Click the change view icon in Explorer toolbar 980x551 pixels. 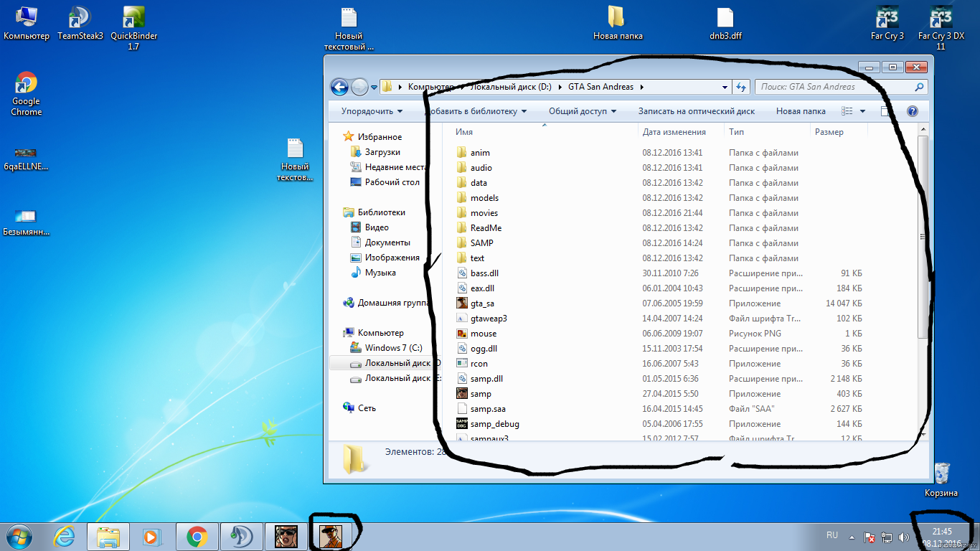click(847, 111)
